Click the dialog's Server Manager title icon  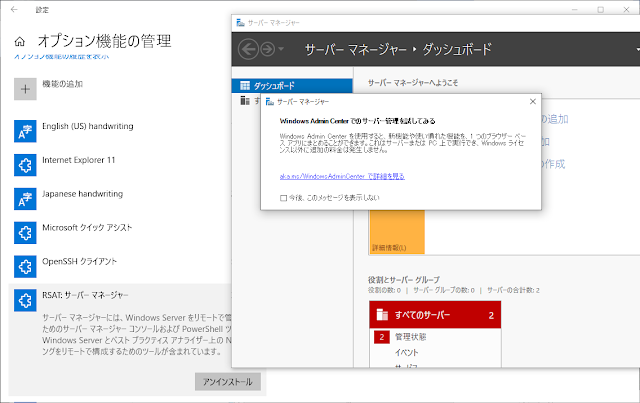click(x=270, y=102)
